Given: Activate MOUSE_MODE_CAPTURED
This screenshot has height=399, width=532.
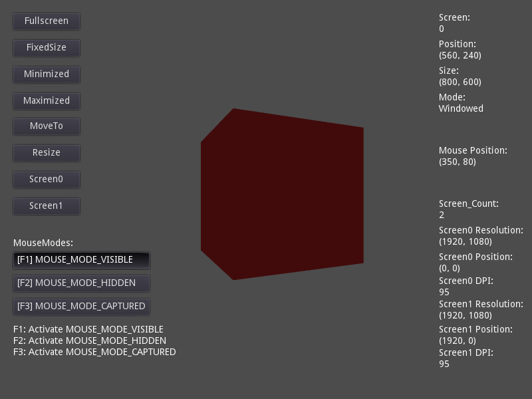Looking at the screenshot, I should click(82, 306).
